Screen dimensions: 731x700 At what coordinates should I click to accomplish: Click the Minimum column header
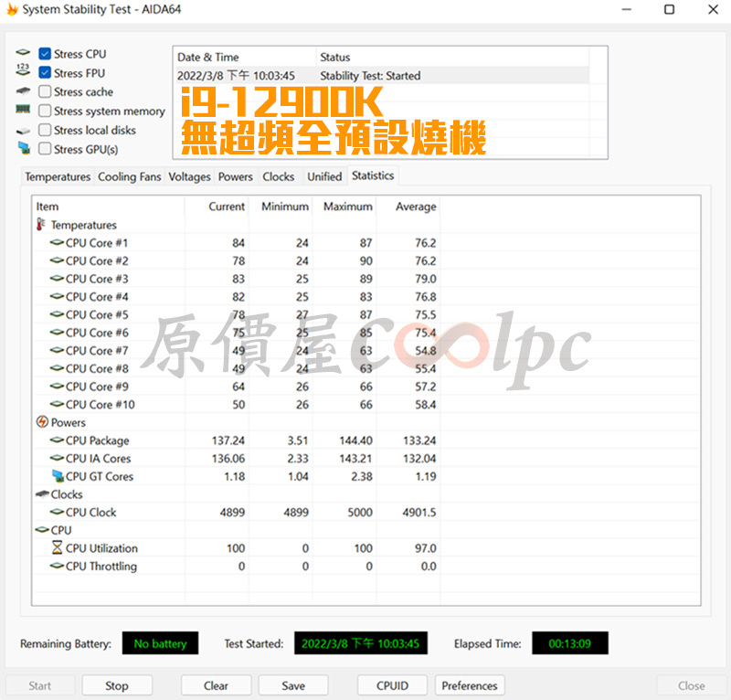click(281, 207)
